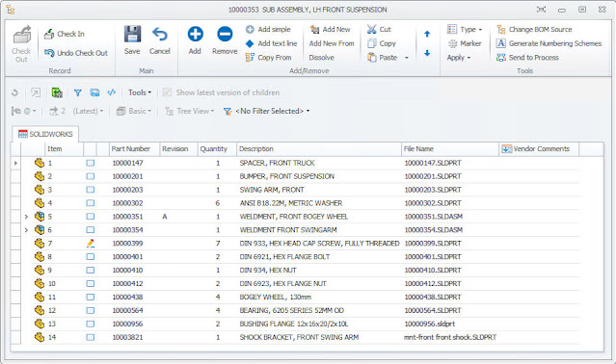
Task: Open the No Filter Selected dropdown
Action: click(267, 111)
